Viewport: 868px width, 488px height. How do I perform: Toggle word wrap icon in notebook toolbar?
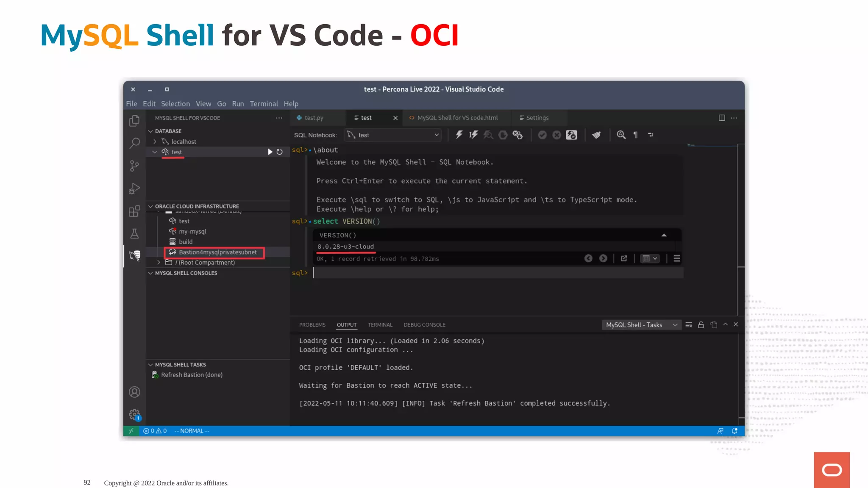point(651,135)
